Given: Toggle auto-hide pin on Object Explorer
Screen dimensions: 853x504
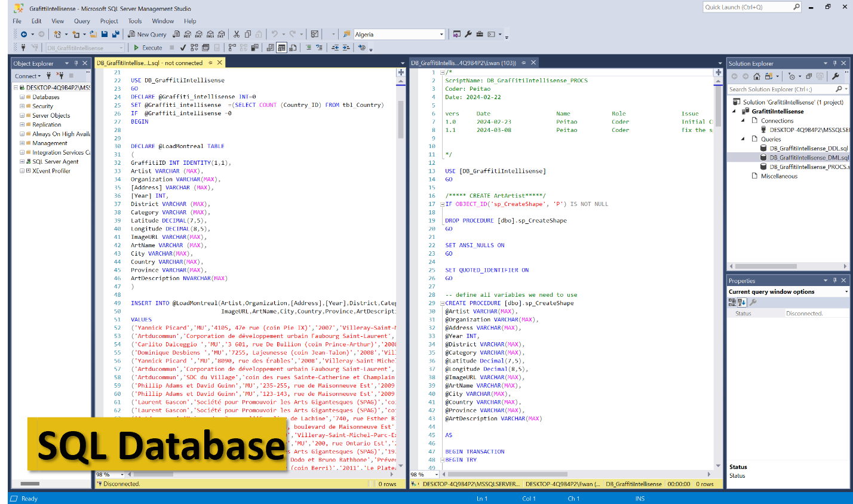Looking at the screenshot, I should (x=76, y=63).
